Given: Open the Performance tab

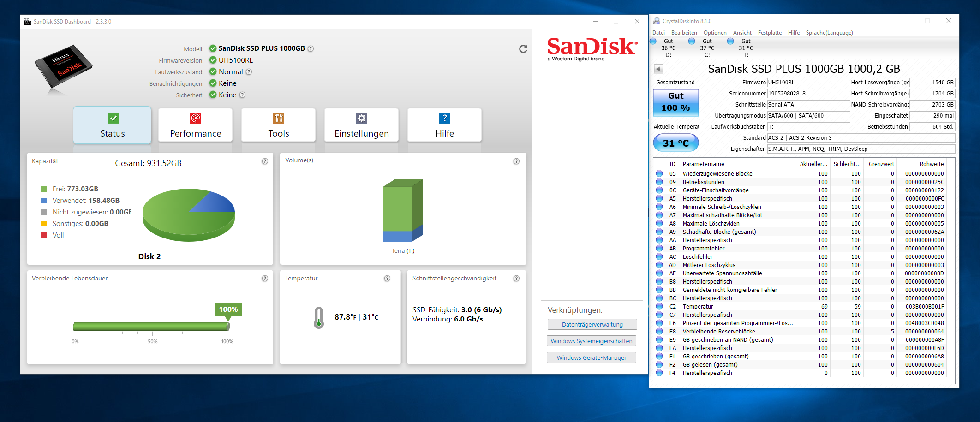Looking at the screenshot, I should (195, 125).
